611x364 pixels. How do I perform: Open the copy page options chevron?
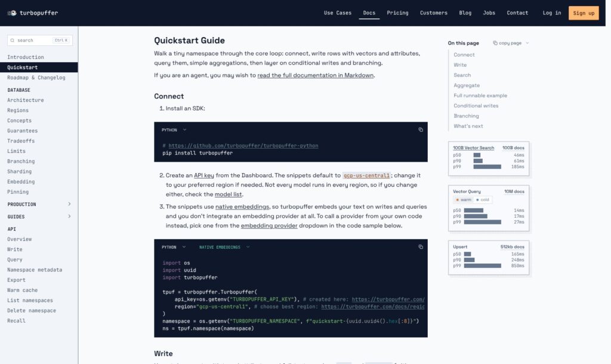(x=527, y=43)
